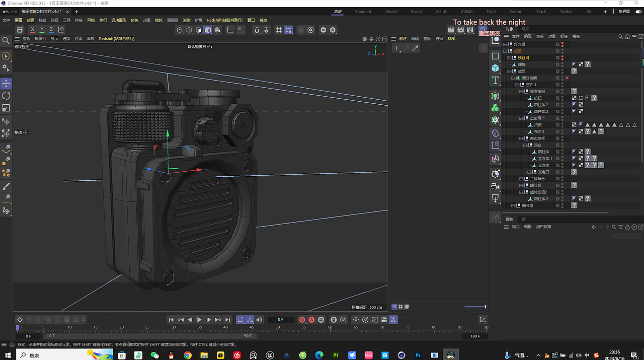Click the record active objects keyframe button
This screenshot has width=644, height=360.
tap(302, 320)
